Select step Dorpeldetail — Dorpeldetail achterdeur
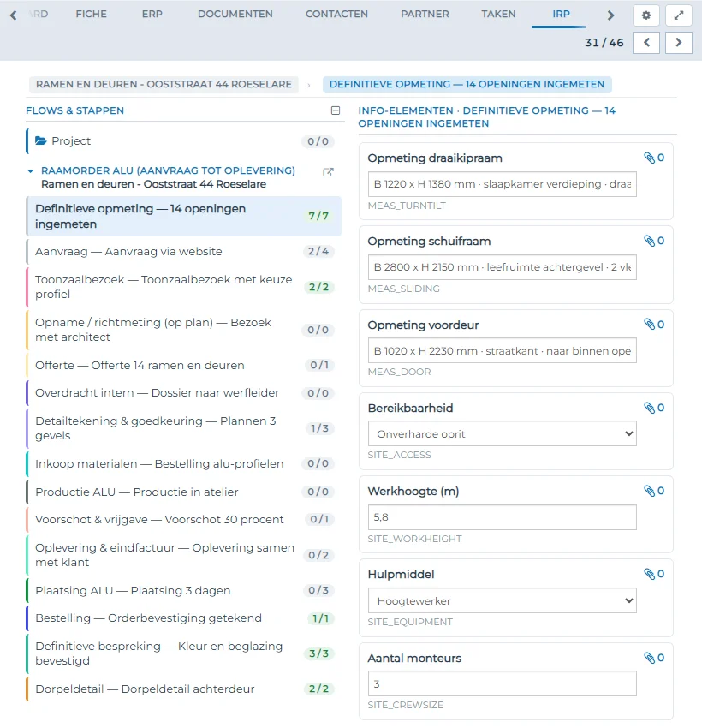The height and width of the screenshot is (728, 702). pos(183,689)
